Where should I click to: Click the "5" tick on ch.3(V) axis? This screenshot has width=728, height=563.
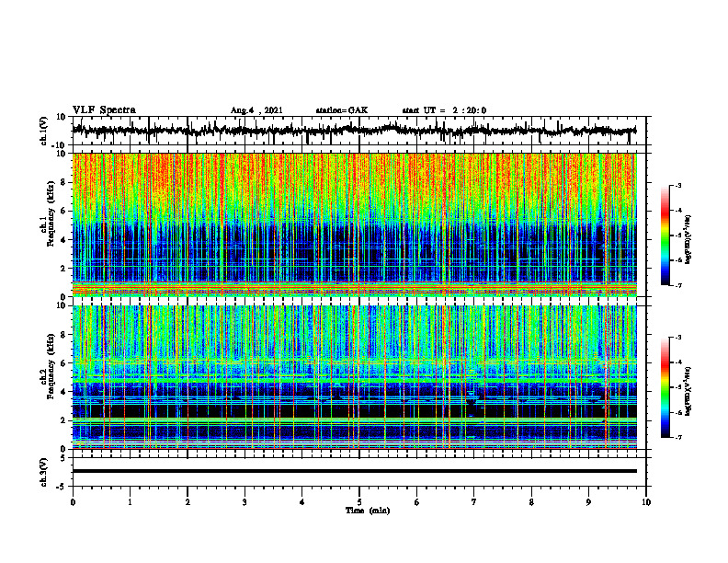(64, 458)
